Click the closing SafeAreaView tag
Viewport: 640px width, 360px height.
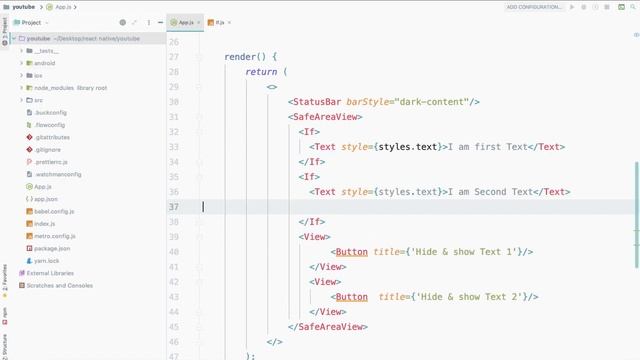(328, 327)
